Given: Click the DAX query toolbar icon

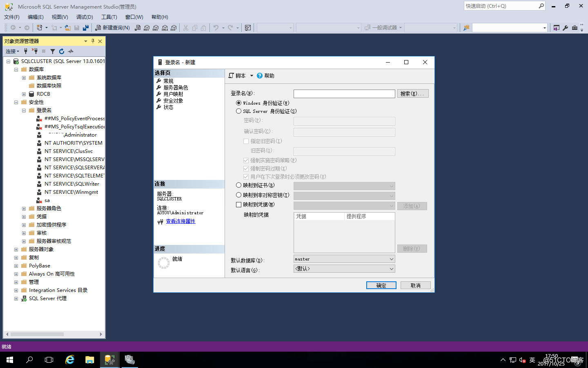Looking at the screenshot, I should coord(174,28).
